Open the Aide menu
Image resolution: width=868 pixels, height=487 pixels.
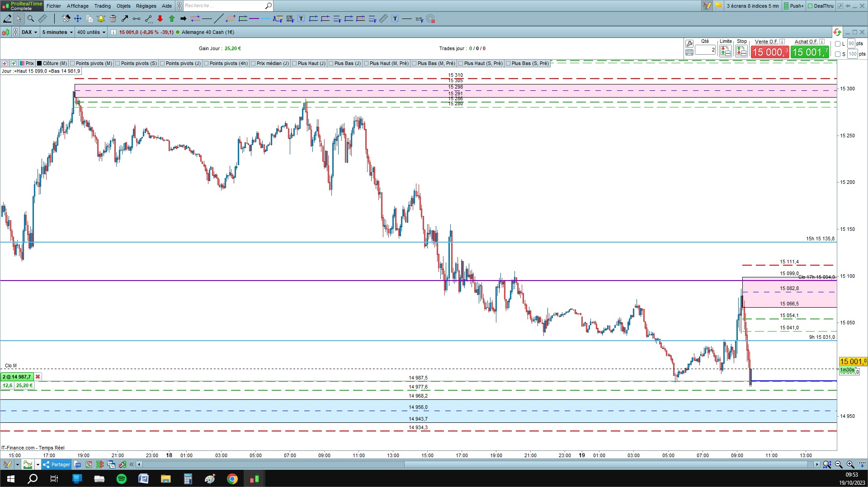coord(167,6)
